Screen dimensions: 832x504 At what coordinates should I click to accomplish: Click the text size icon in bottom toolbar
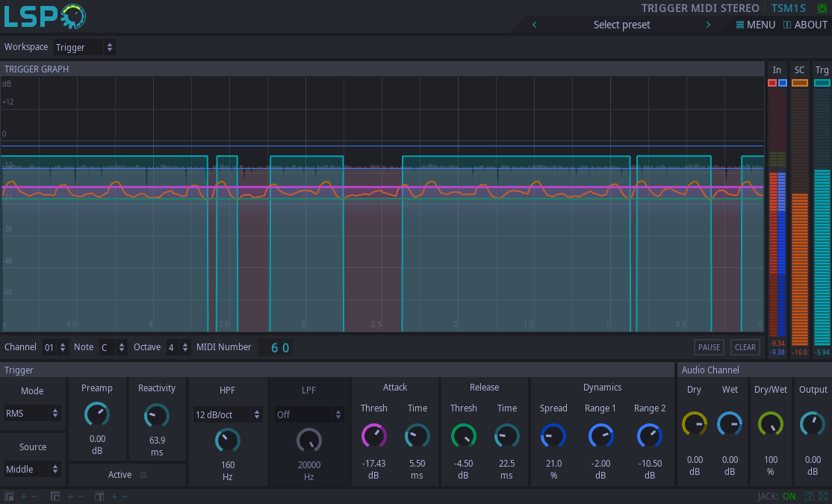click(x=99, y=496)
